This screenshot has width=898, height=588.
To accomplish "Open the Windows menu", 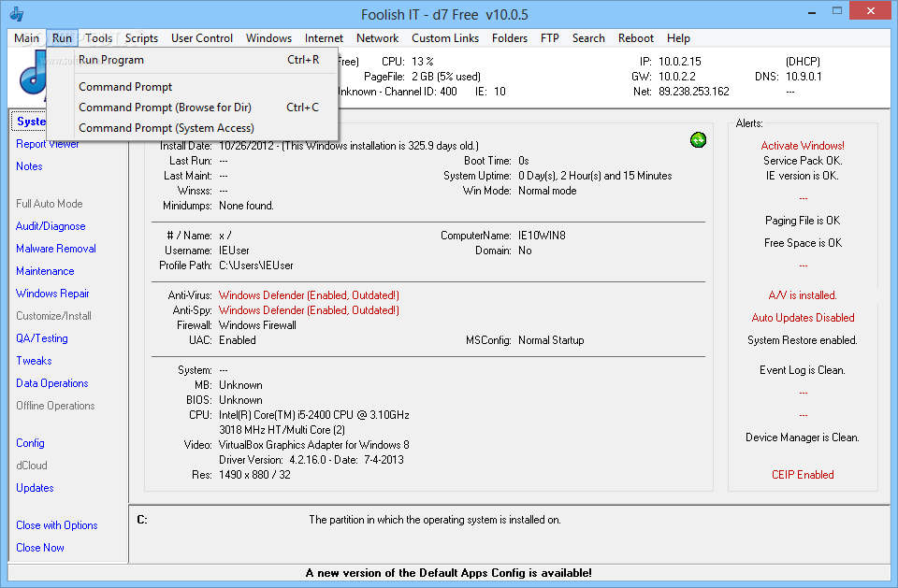I will point(268,37).
